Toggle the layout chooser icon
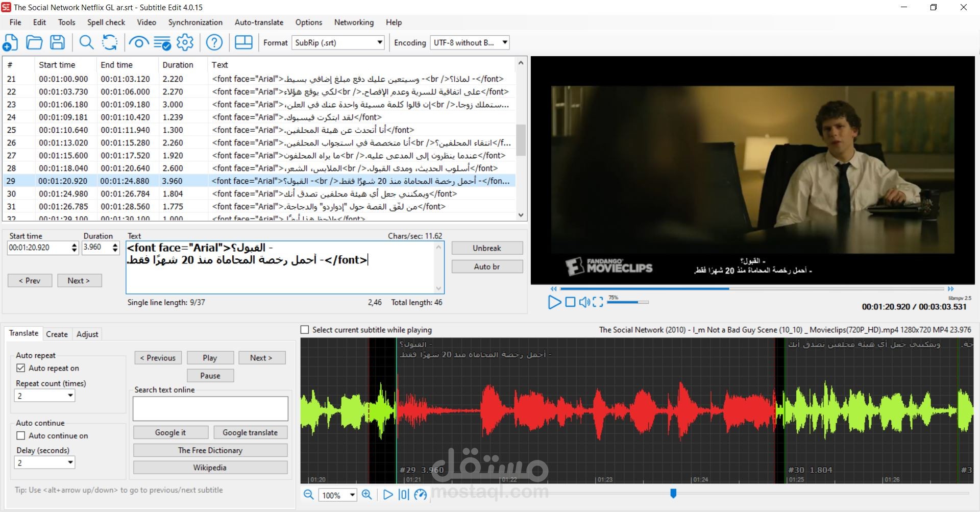The image size is (980, 512). (x=243, y=42)
